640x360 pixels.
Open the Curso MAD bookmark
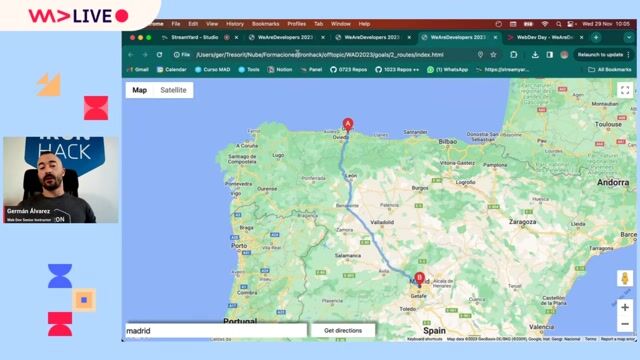pos(213,70)
